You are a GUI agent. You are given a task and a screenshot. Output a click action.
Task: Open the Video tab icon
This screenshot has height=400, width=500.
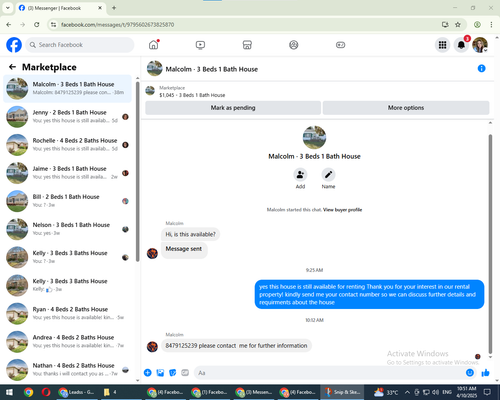tap(200, 45)
